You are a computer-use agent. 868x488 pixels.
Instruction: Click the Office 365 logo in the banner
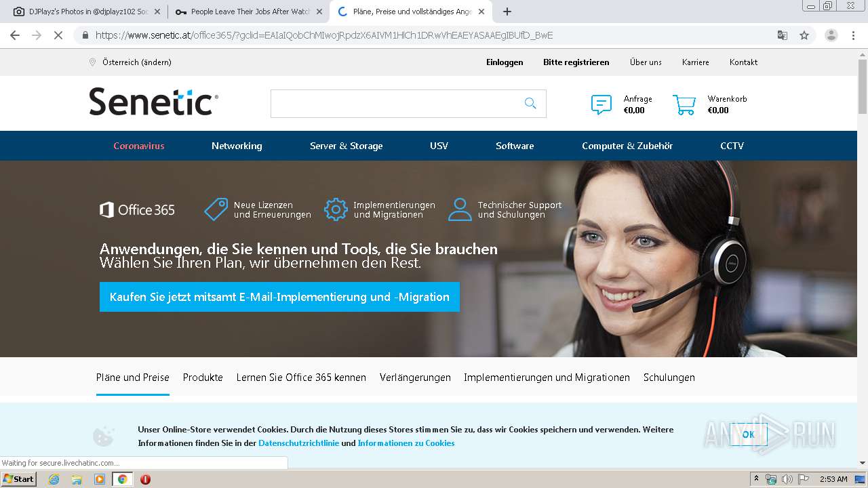[137, 210]
